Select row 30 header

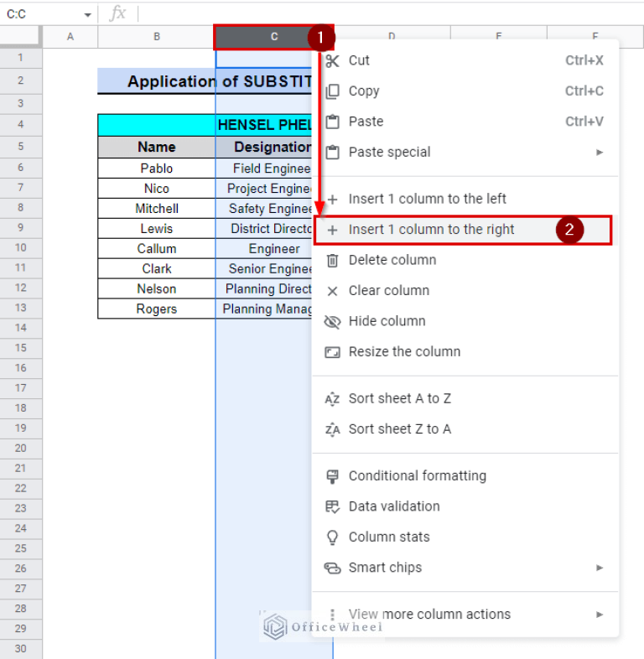coord(21,649)
